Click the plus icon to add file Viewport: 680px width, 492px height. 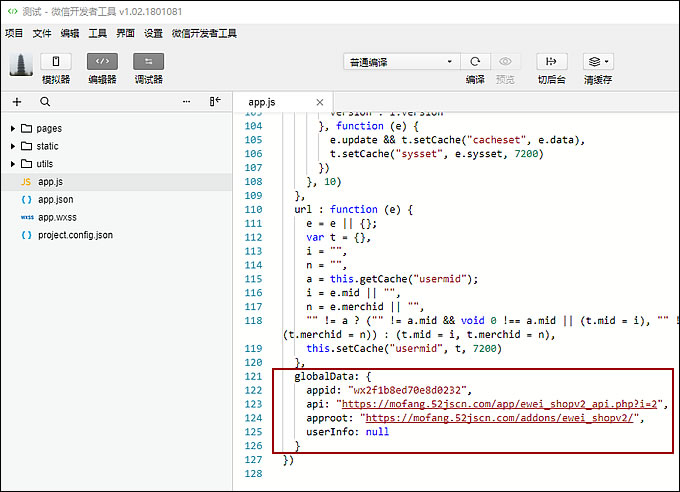coord(17,102)
